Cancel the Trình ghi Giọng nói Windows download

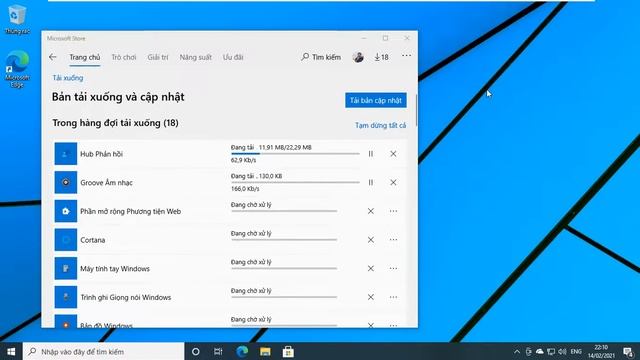pos(371,297)
